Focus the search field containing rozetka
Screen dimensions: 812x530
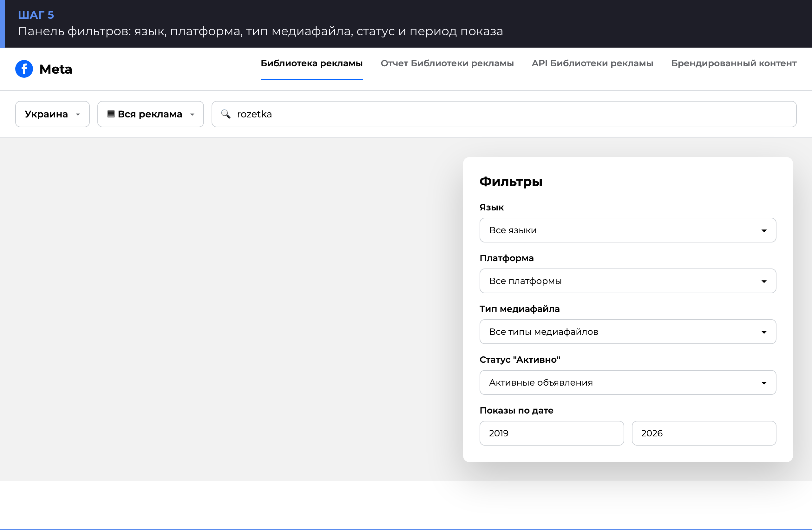(x=504, y=114)
